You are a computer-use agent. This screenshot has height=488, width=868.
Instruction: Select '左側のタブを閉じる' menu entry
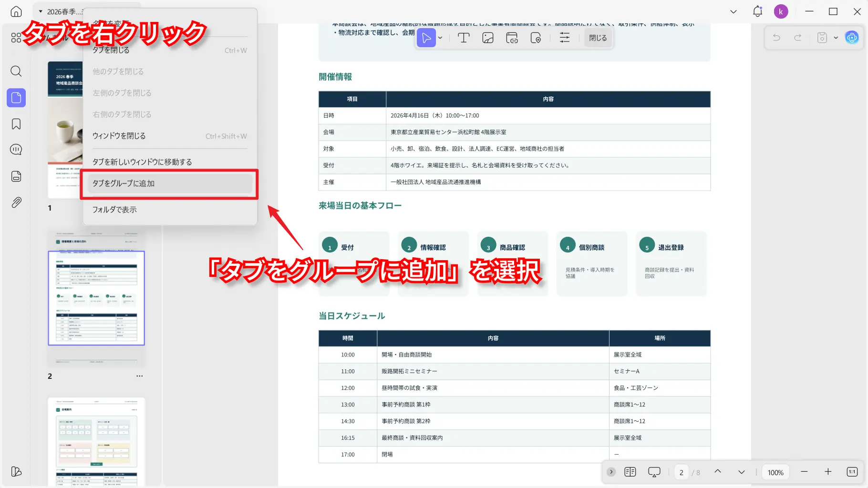click(170, 93)
